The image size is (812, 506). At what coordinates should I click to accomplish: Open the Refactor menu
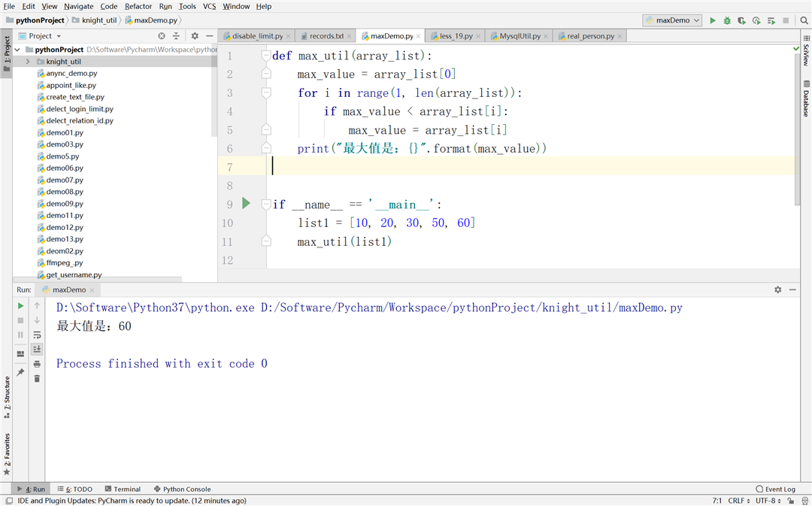point(138,6)
